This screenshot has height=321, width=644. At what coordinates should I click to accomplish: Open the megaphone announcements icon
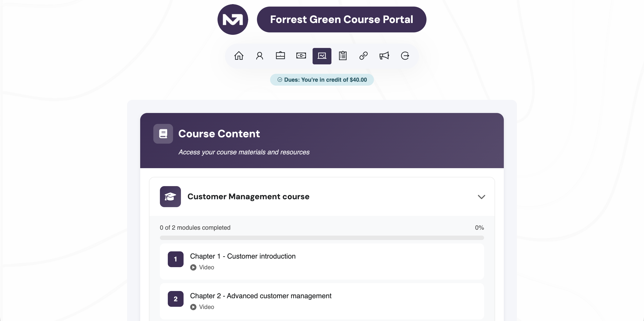pos(384,56)
